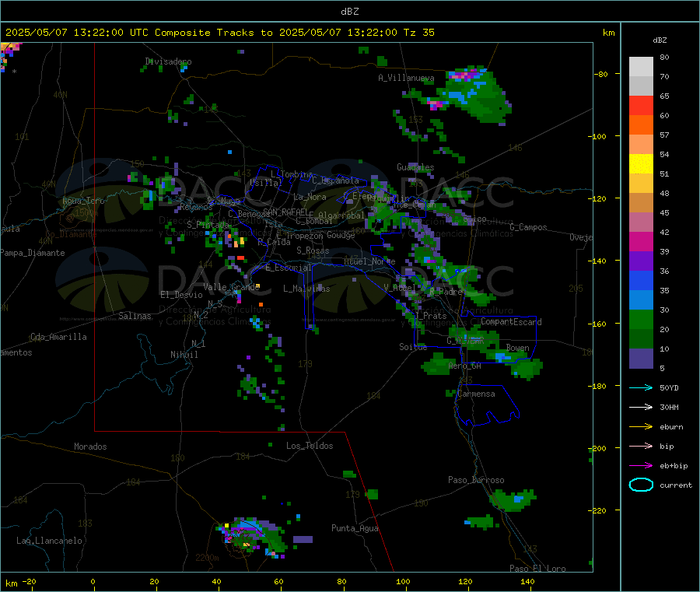Click the 'Punta_Agua' place label
Image resolution: width=700 pixels, height=592 pixels.
[355, 528]
